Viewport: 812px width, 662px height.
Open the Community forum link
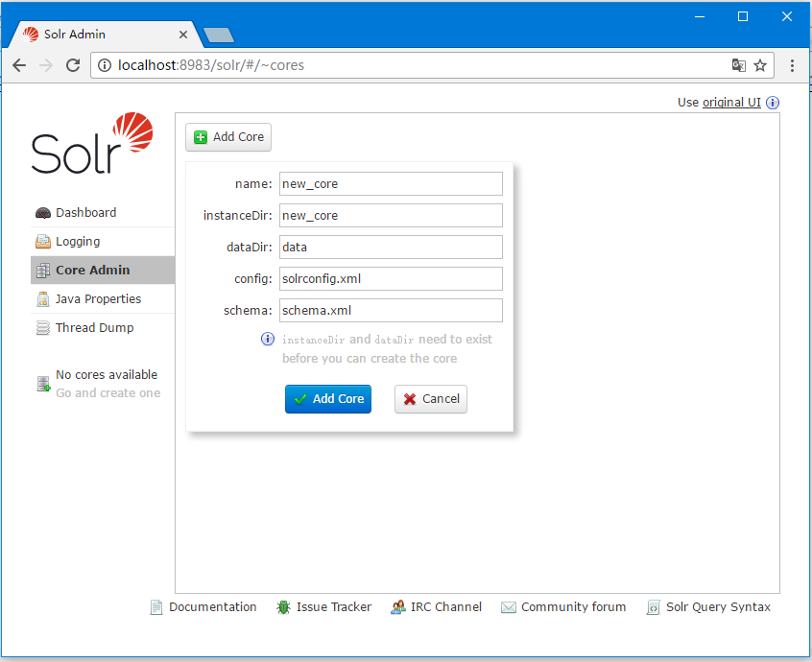(573, 607)
